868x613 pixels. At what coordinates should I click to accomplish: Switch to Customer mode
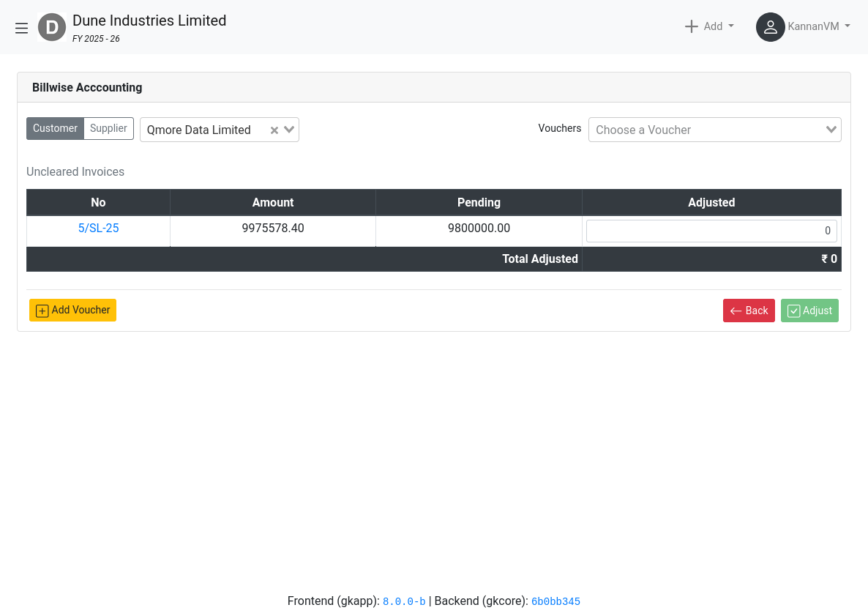click(56, 128)
